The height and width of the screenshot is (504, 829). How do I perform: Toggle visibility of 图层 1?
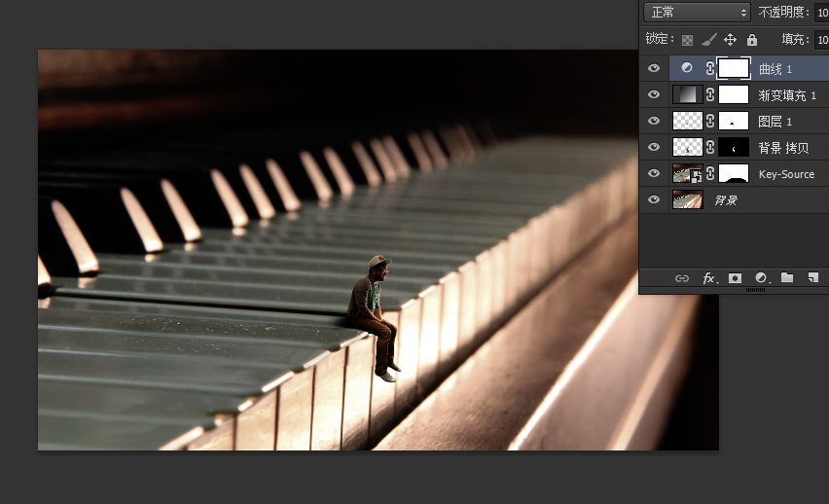coord(654,121)
